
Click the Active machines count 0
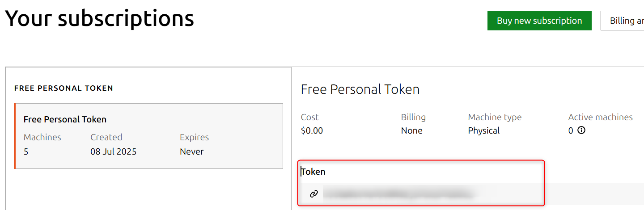[x=571, y=130]
